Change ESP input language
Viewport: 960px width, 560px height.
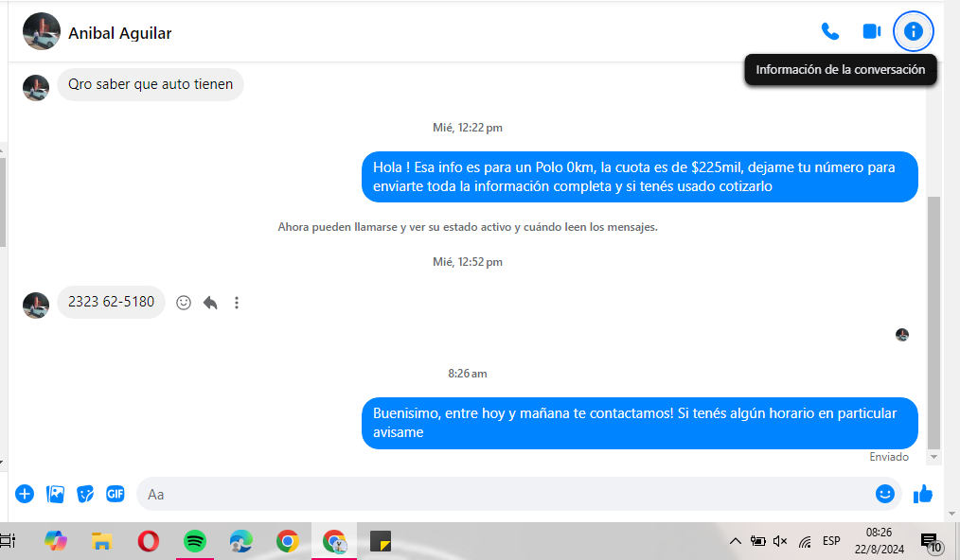click(831, 541)
